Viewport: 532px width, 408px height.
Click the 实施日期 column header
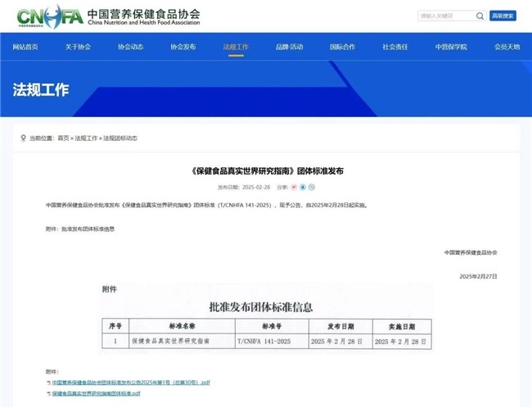click(x=402, y=327)
